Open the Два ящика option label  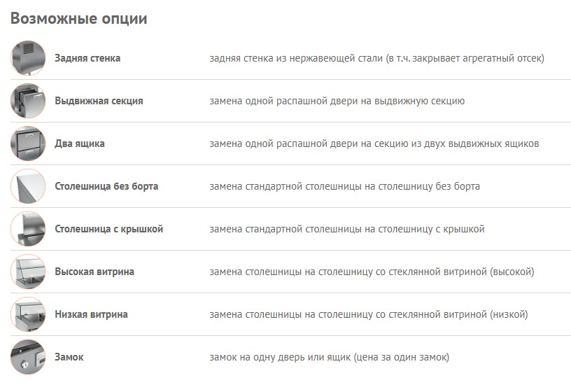click(80, 143)
